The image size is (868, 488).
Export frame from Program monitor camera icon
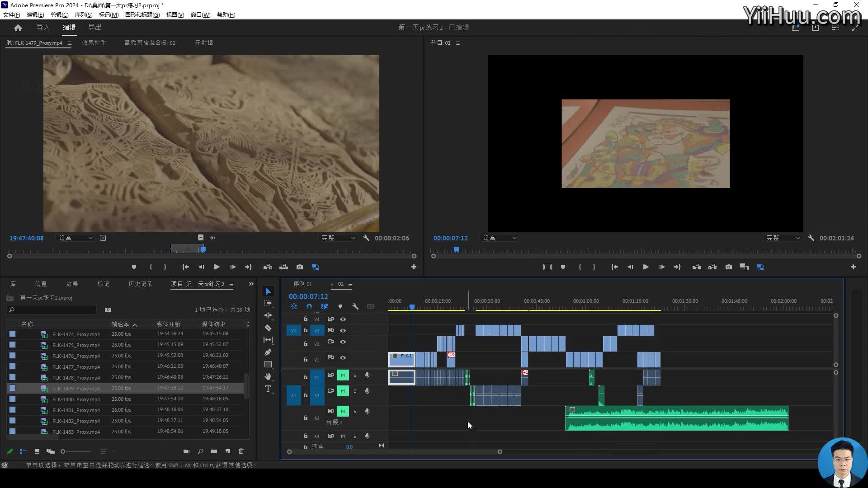(729, 267)
